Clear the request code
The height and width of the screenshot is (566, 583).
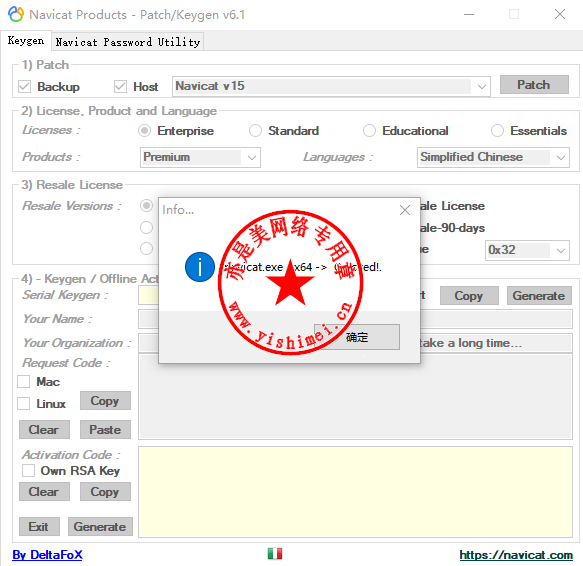[x=44, y=430]
